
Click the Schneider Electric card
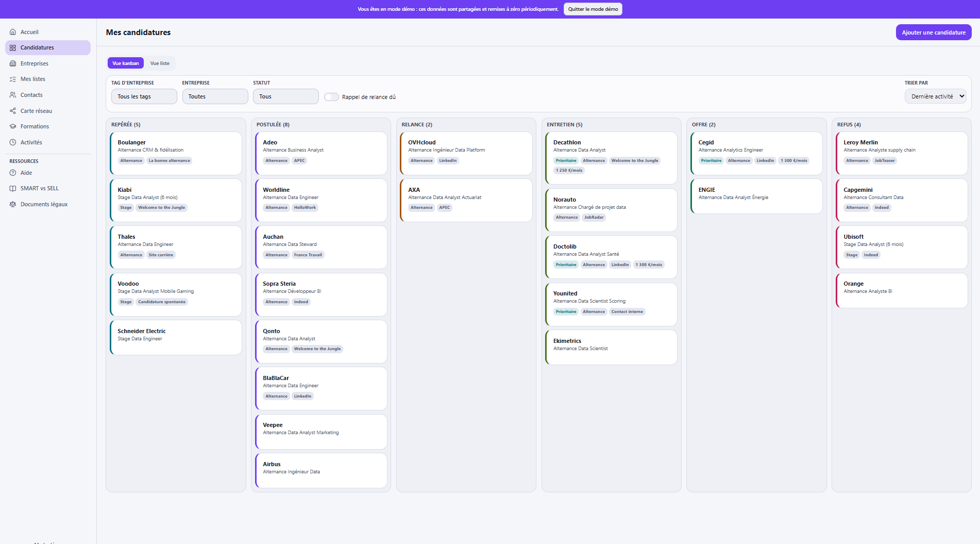[x=176, y=337]
